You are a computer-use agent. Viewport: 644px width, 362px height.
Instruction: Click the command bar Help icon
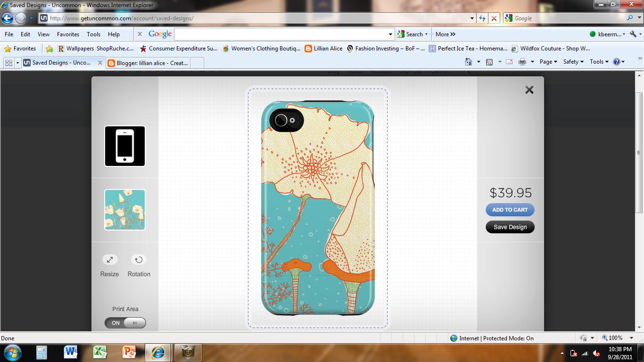pyautogui.click(x=616, y=62)
